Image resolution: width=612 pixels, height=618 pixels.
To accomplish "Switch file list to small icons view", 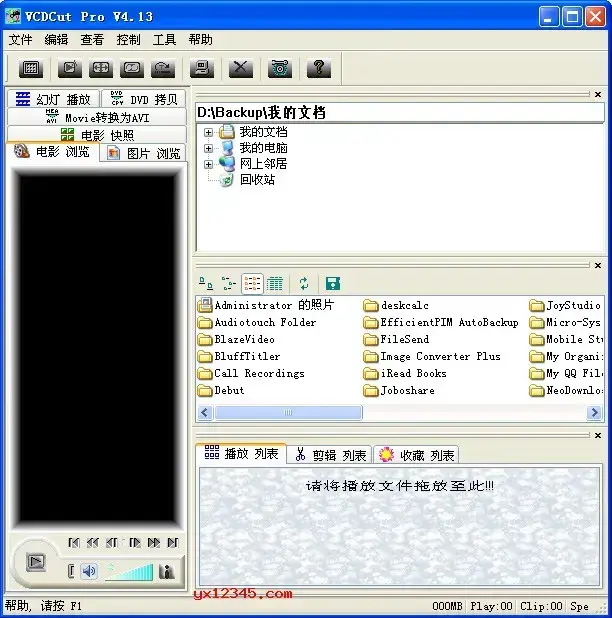I will click(229, 283).
